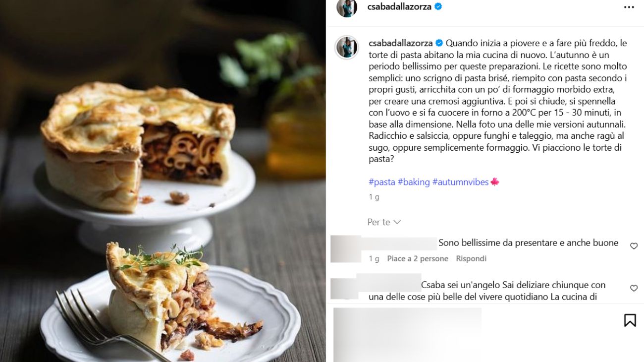Click the verified badge in post header
The image size is (644, 362).
click(438, 6)
